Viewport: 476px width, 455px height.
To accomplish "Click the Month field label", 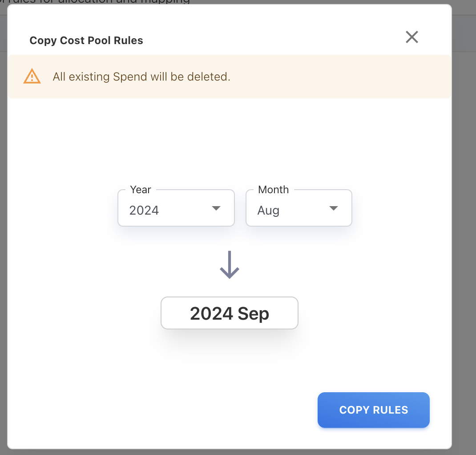I will [273, 190].
